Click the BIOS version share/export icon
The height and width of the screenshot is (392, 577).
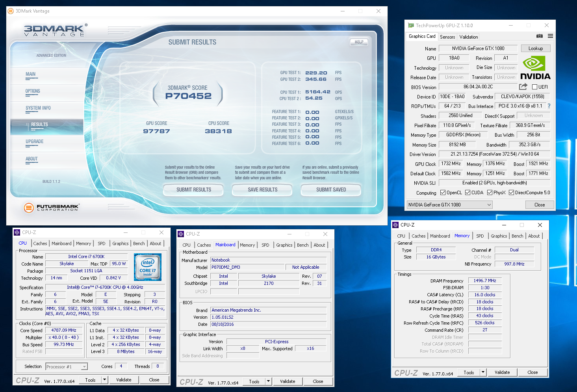523,87
